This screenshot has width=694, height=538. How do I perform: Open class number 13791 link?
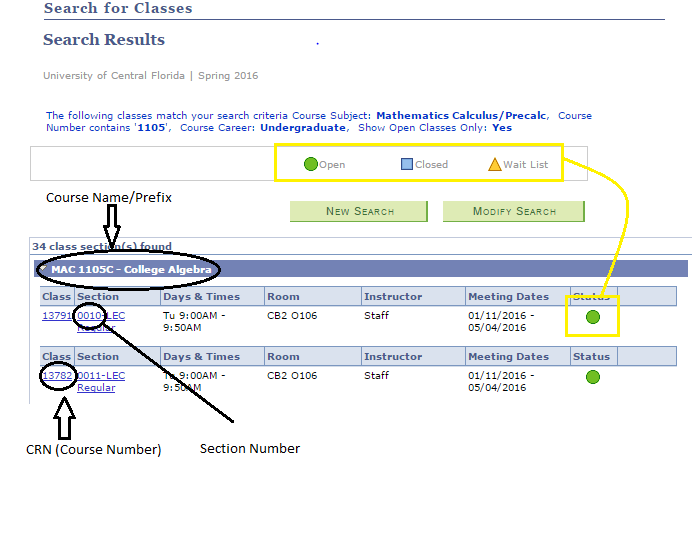click(57, 316)
